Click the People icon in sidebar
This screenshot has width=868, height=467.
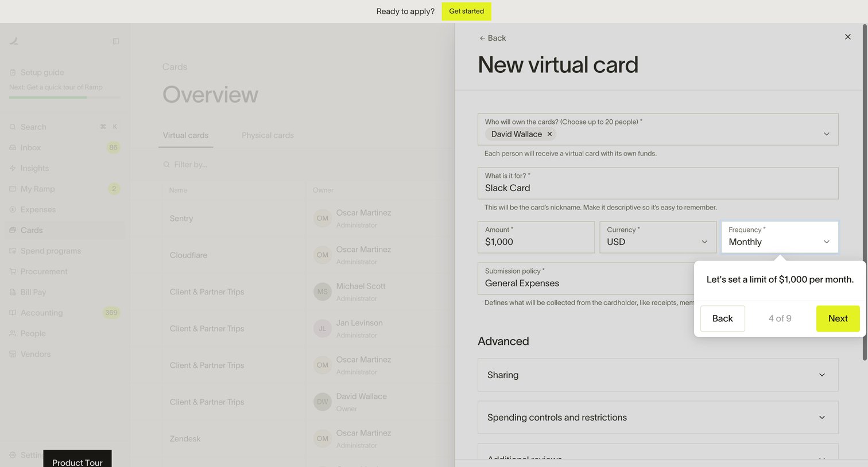tap(13, 333)
